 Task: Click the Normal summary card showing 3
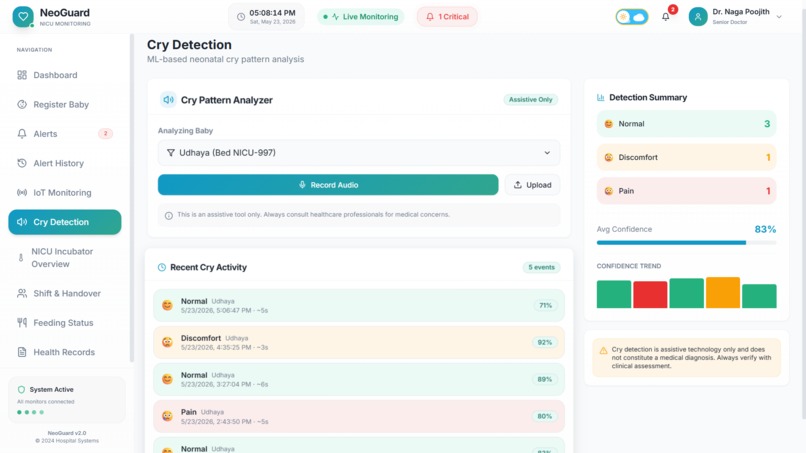pyautogui.click(x=686, y=124)
